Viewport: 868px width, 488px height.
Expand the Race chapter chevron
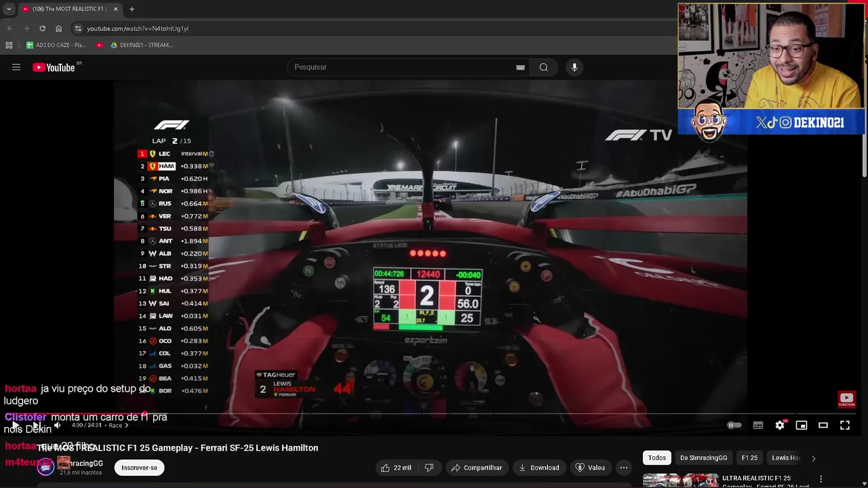[x=126, y=426]
